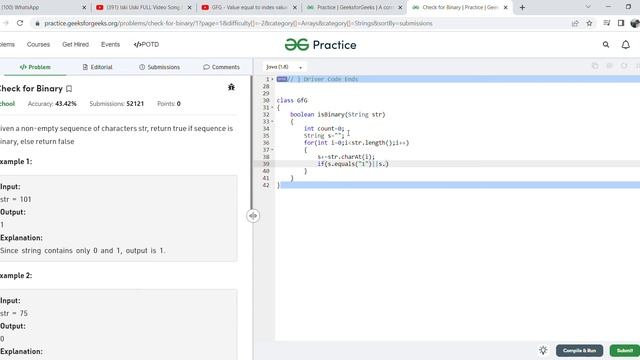Click the share page icon in the address bar

coord(575,23)
